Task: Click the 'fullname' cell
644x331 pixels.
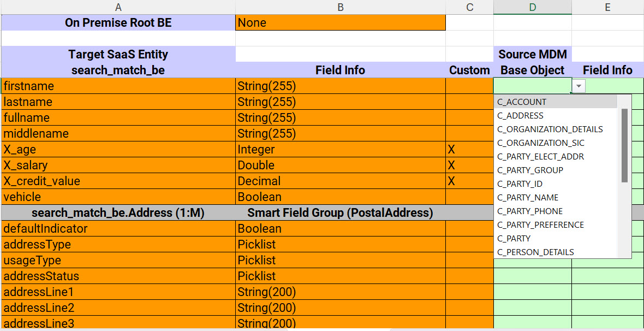Action: pos(118,117)
